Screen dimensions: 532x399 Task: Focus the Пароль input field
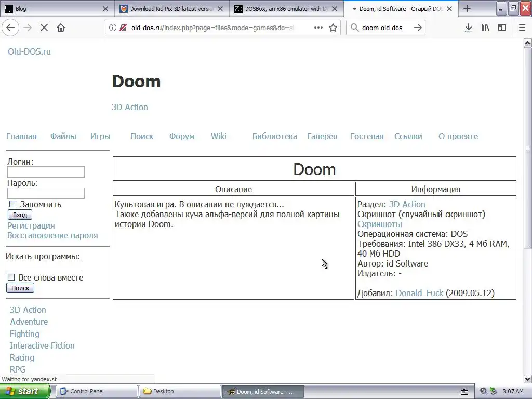tap(46, 193)
